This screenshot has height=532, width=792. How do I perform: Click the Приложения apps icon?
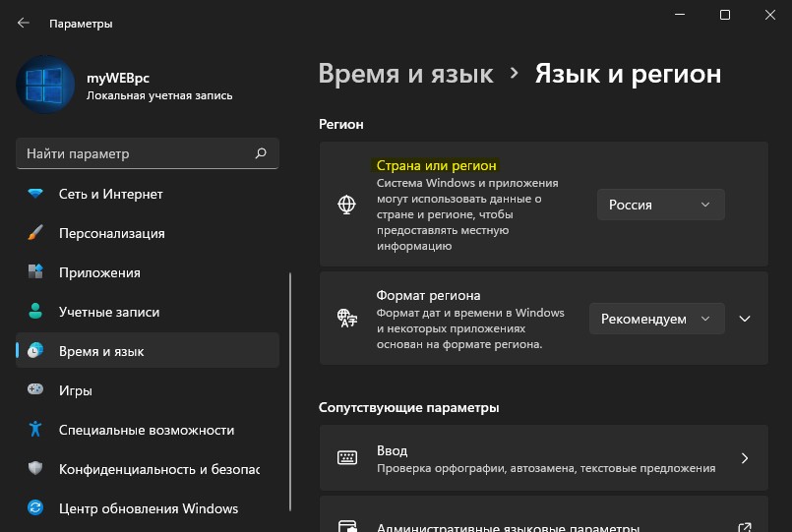tap(35, 271)
